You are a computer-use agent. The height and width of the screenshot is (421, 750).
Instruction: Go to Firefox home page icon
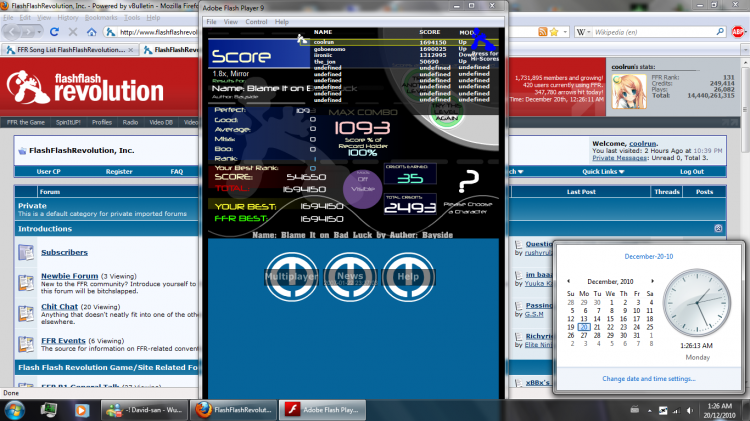[x=91, y=32]
